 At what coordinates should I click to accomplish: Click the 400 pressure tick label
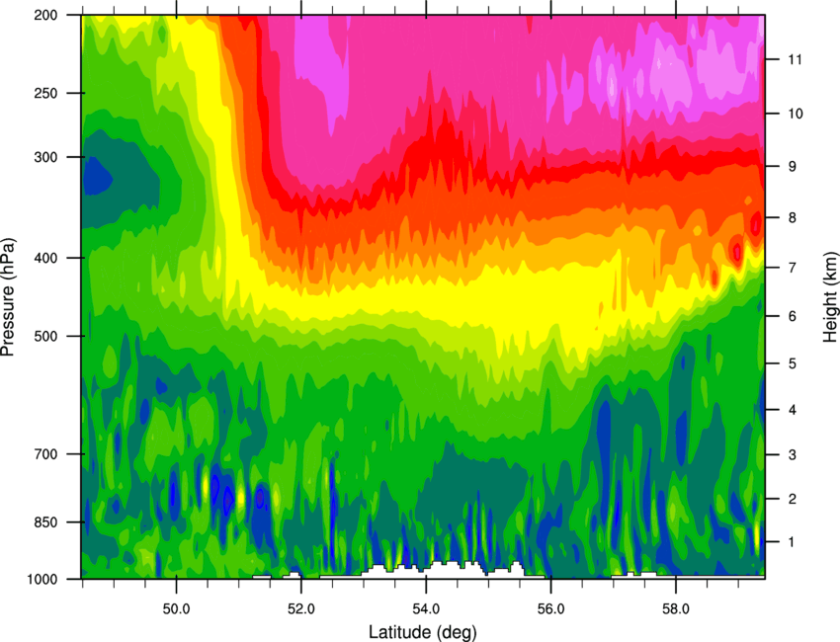(x=45, y=258)
